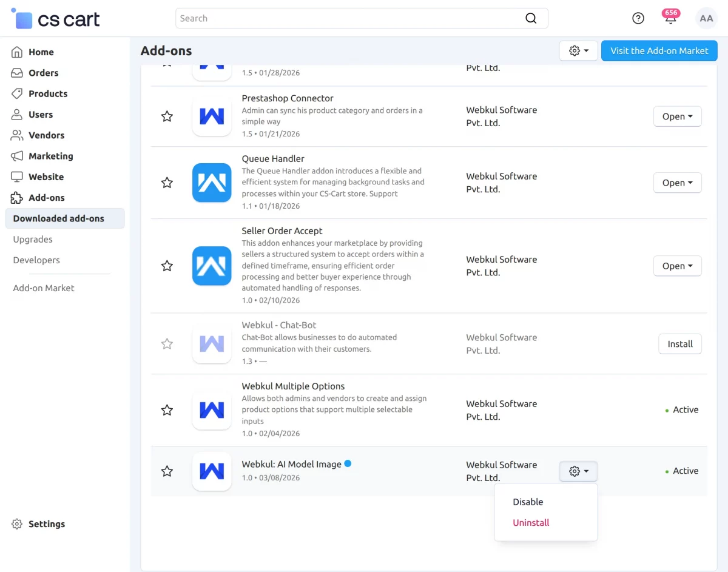This screenshot has width=728, height=572.
Task: Click the Settings gear icon in sidebar
Action: [17, 524]
